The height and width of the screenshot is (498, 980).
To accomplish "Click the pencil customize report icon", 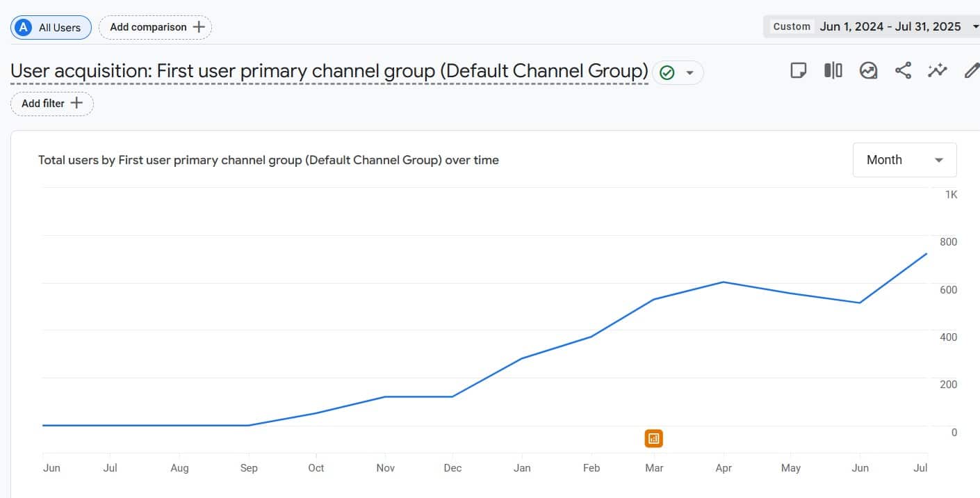I will [x=972, y=70].
